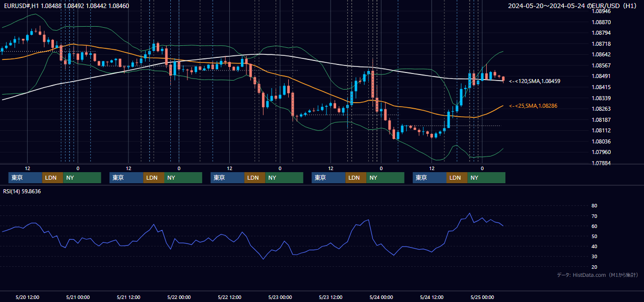This screenshot has height=302, width=644.
Task: Click price axis value 1.08036
Action: [601, 141]
